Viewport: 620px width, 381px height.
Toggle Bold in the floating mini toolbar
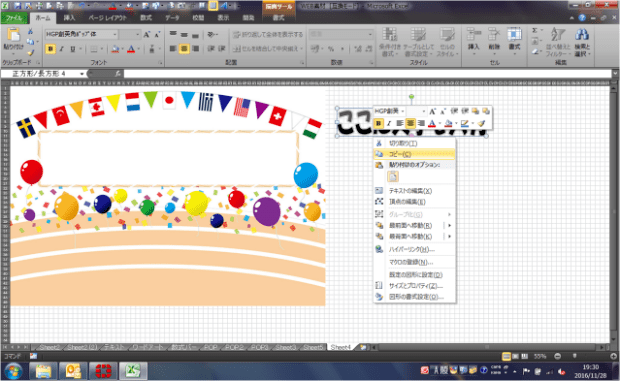[x=378, y=124]
